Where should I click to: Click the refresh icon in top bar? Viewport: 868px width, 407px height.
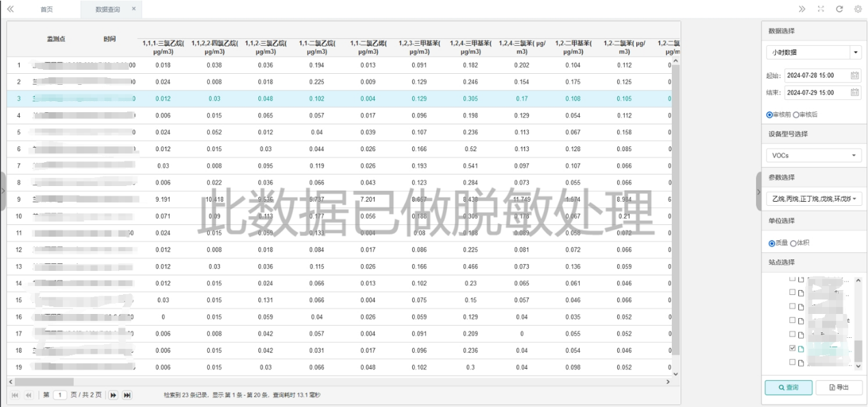coord(839,9)
